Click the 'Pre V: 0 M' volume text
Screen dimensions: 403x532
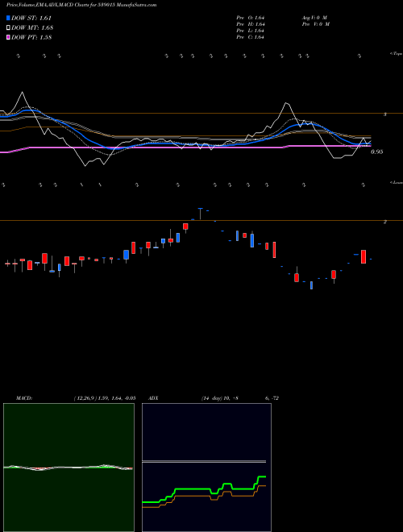(x=315, y=24)
